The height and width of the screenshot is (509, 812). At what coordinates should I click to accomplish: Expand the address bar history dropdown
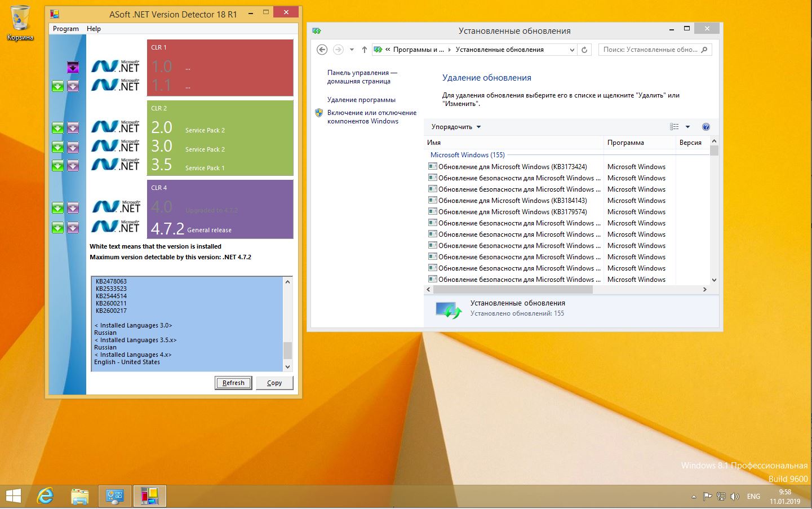tap(572, 50)
